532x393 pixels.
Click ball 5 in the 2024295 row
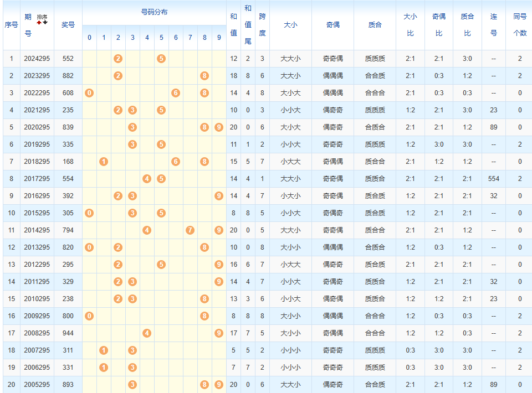tap(161, 59)
